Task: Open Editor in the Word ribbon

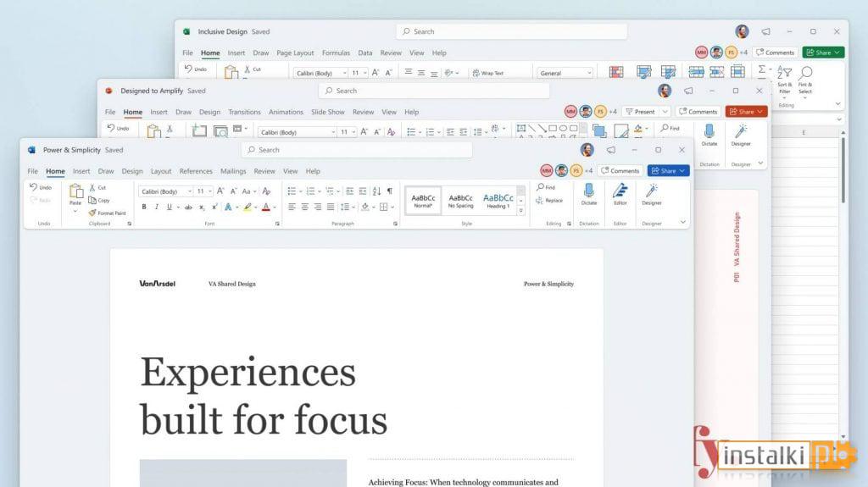Action: point(620,195)
